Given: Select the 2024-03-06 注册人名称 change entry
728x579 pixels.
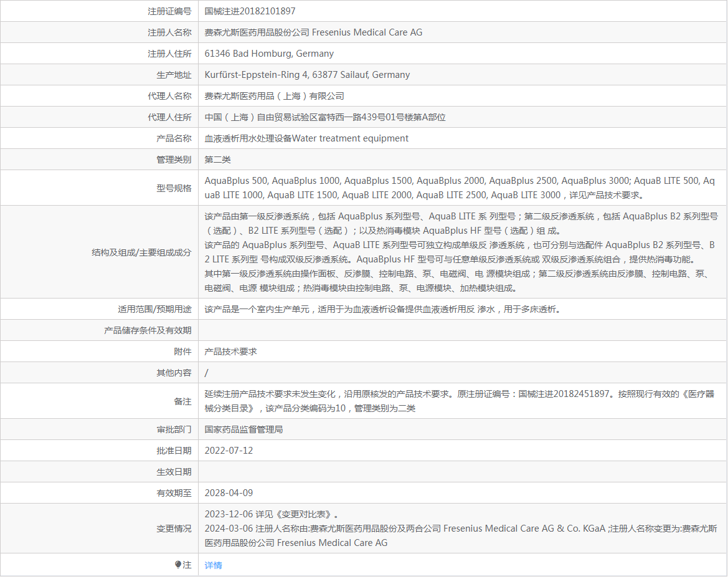Looking at the screenshot, I should [461, 536].
